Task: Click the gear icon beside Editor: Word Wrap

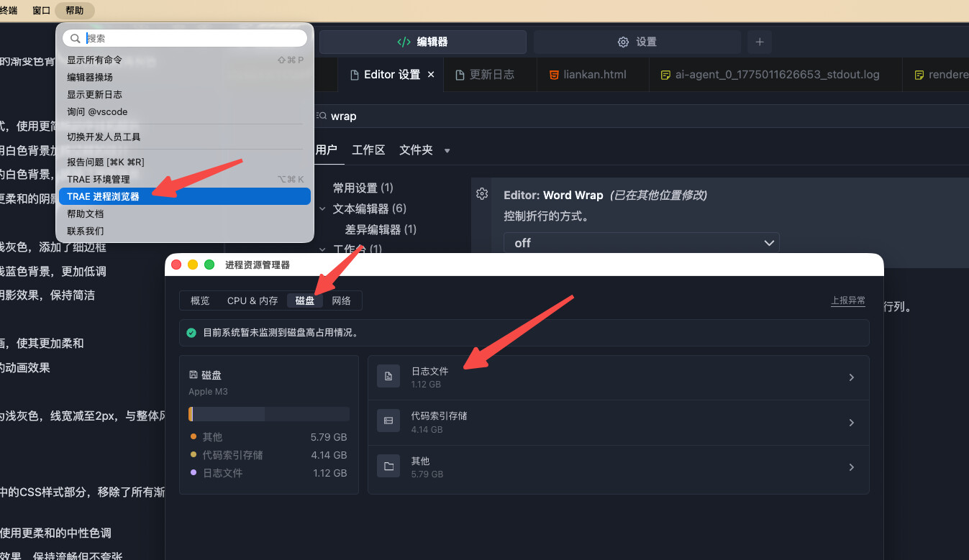Action: [x=482, y=194]
